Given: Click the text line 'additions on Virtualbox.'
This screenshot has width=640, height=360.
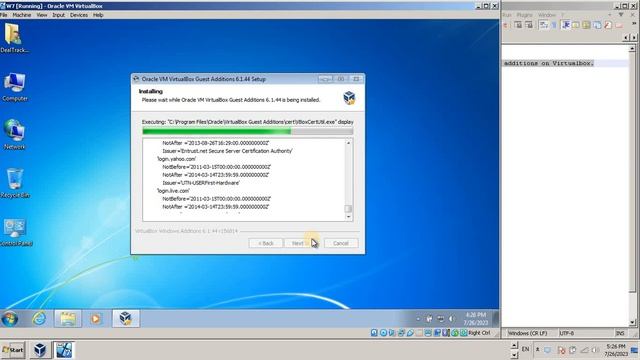Looking at the screenshot, I should pyautogui.click(x=549, y=63).
